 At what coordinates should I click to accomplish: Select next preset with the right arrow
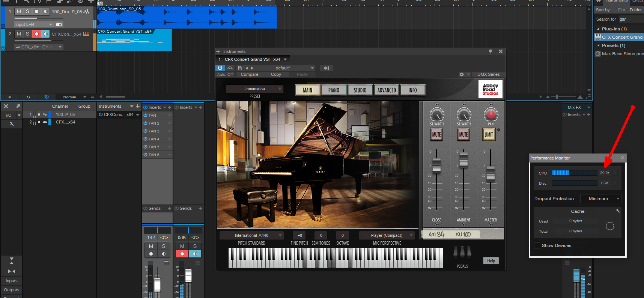pyautogui.click(x=253, y=68)
